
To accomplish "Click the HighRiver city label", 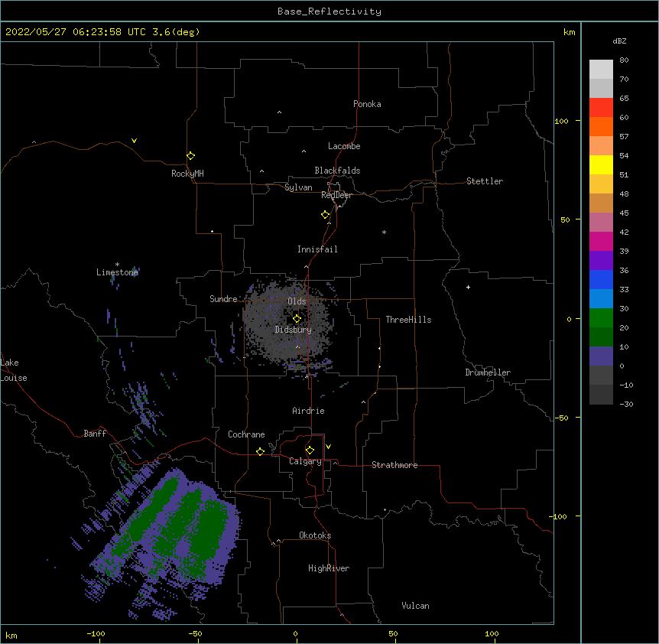I will (x=329, y=568).
